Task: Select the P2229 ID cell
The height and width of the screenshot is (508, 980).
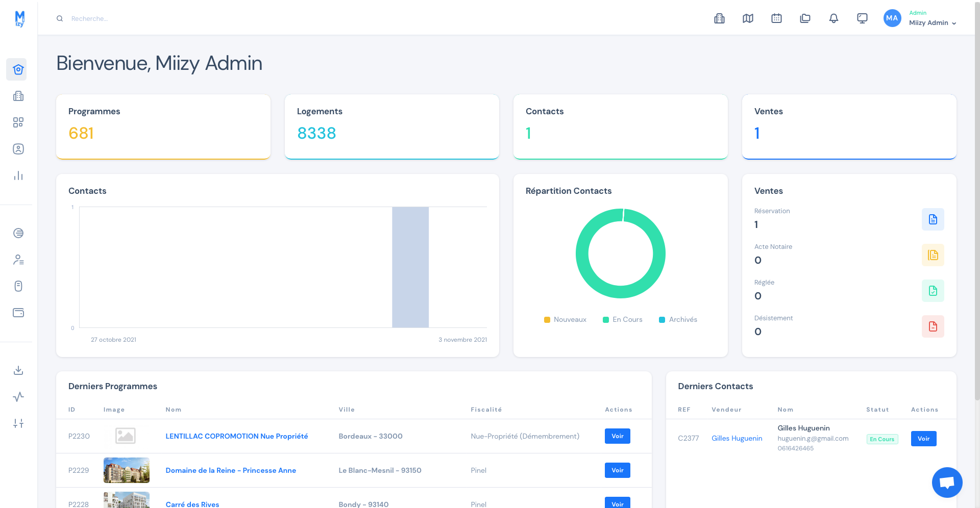Action: [x=79, y=470]
